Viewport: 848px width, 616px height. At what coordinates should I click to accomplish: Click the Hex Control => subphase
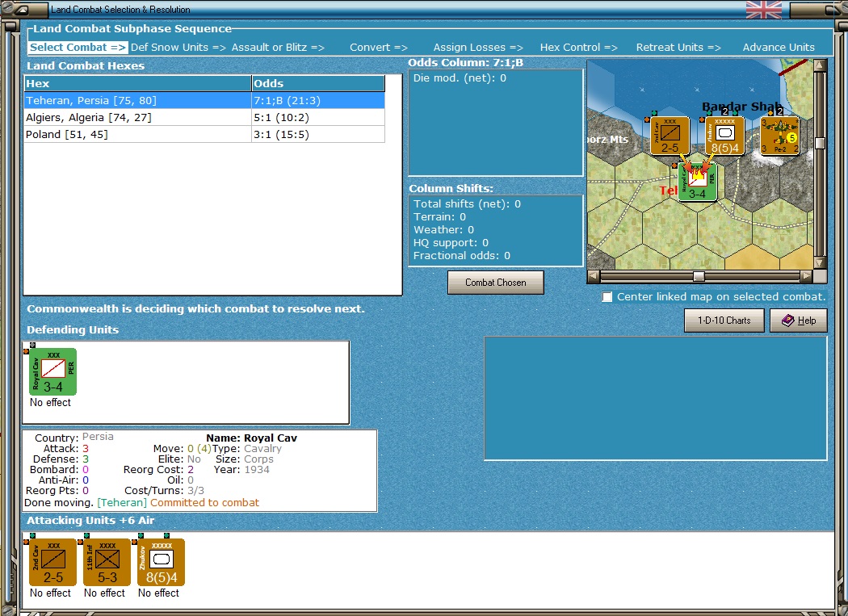[x=579, y=48]
